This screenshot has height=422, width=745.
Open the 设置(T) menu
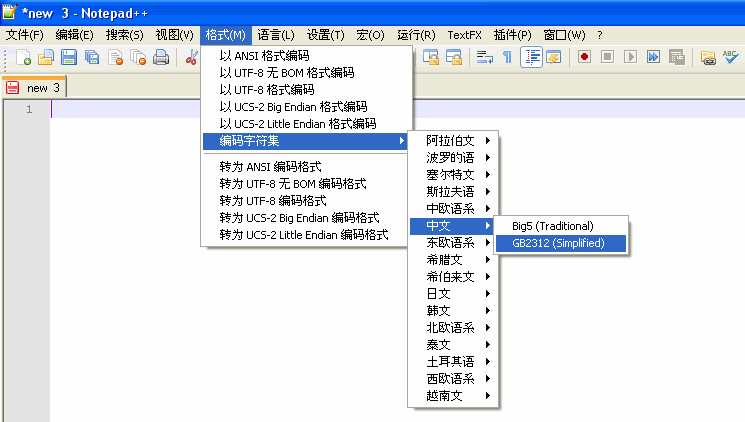click(x=325, y=35)
